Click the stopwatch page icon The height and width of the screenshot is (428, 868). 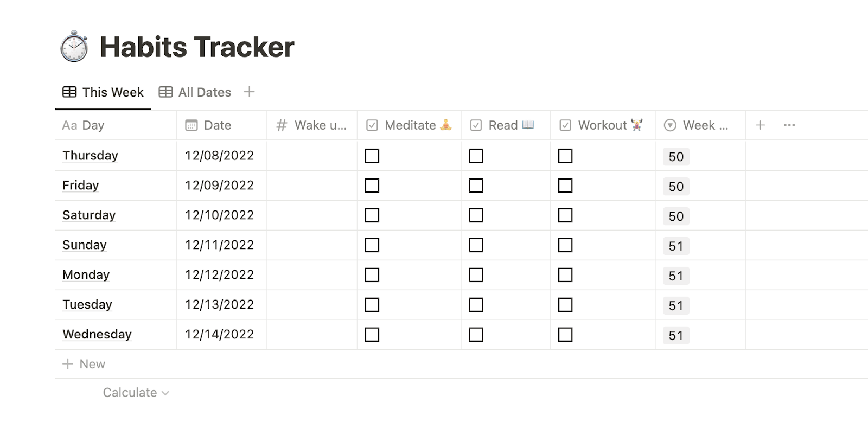[73, 47]
